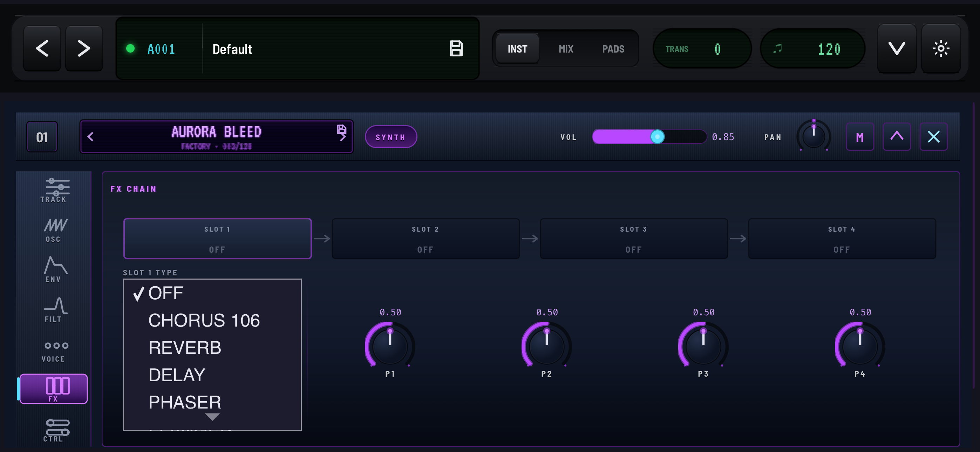Viewport: 980px width, 452px height.
Task: Open the TRACK sidebar page
Action: 54,190
